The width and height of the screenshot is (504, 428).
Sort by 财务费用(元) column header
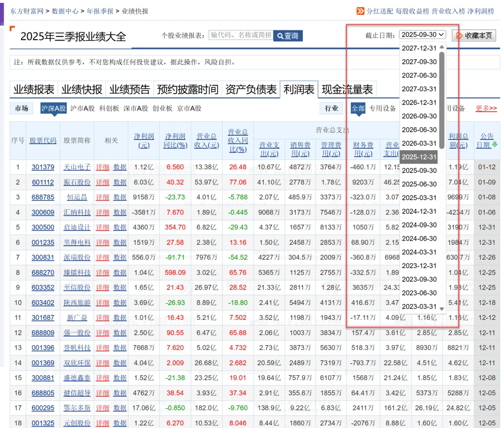(363, 149)
